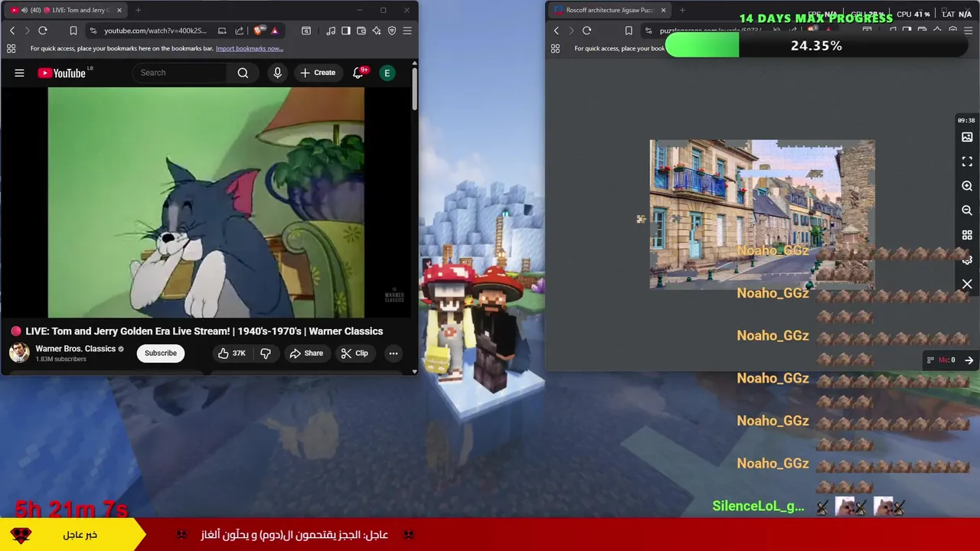Viewport: 980px width, 551px height.
Task: Show the puzzle preview image
Action: coord(967,137)
